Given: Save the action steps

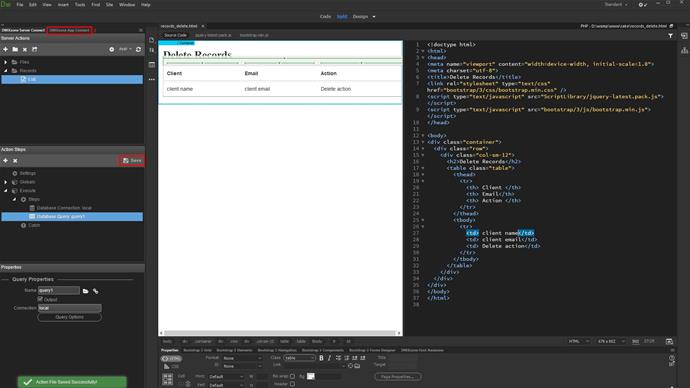Looking at the screenshot, I should click(x=132, y=161).
